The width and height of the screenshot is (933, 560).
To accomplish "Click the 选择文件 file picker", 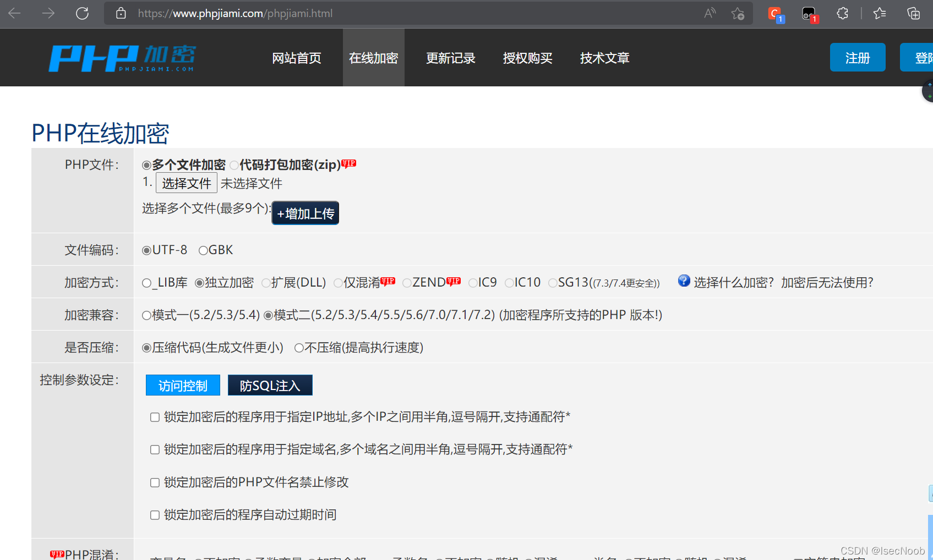I will [x=186, y=182].
